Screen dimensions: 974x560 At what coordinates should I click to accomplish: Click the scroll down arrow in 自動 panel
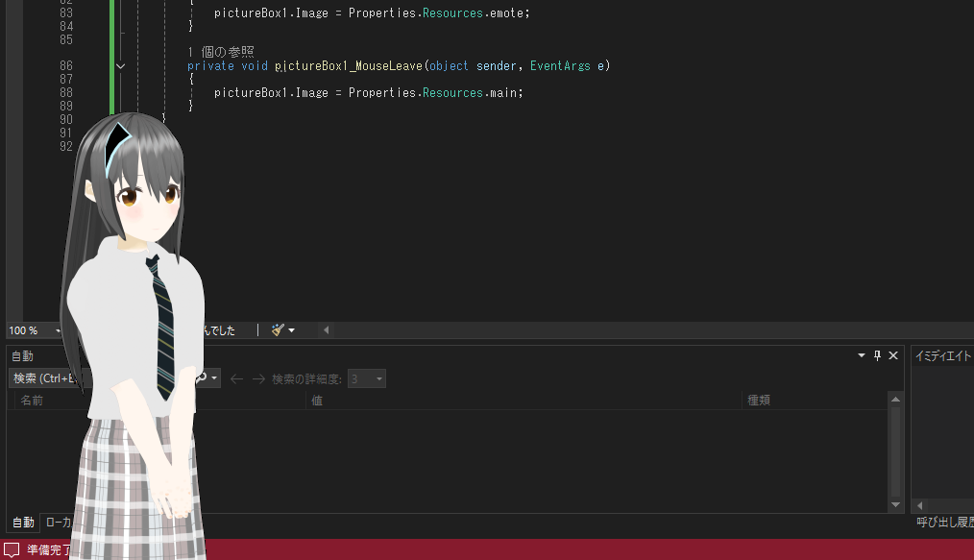[x=896, y=504]
